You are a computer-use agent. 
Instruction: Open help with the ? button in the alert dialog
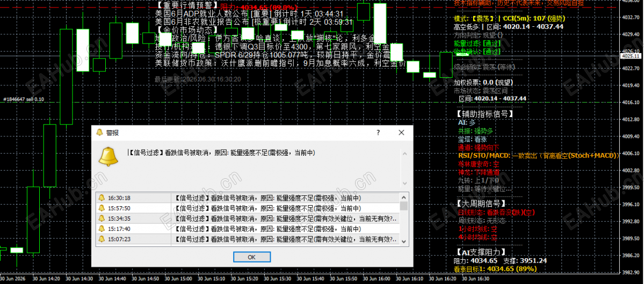378,133
